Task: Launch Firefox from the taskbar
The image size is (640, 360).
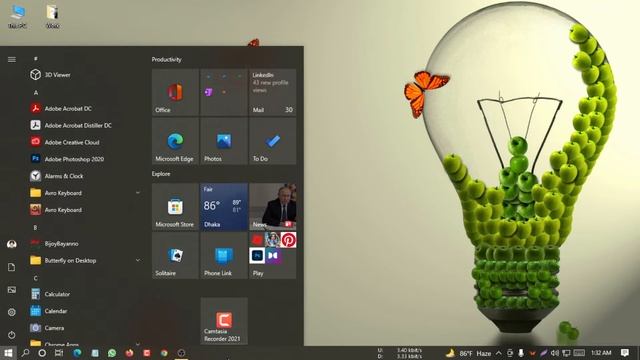Action: pyautogui.click(x=129, y=353)
